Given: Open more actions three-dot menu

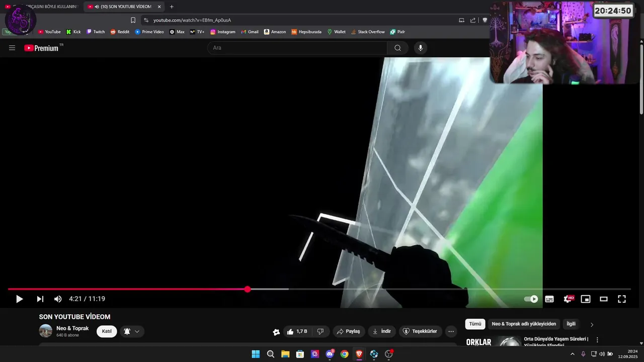Looking at the screenshot, I should point(451,331).
